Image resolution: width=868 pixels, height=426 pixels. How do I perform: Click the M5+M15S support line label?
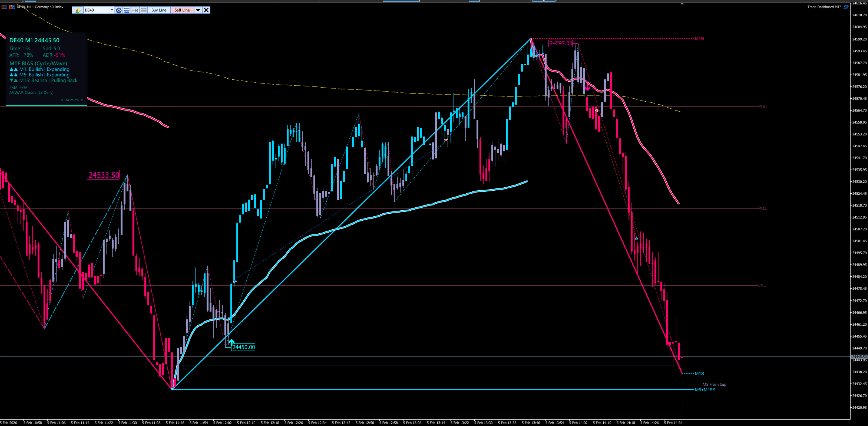(x=705, y=390)
